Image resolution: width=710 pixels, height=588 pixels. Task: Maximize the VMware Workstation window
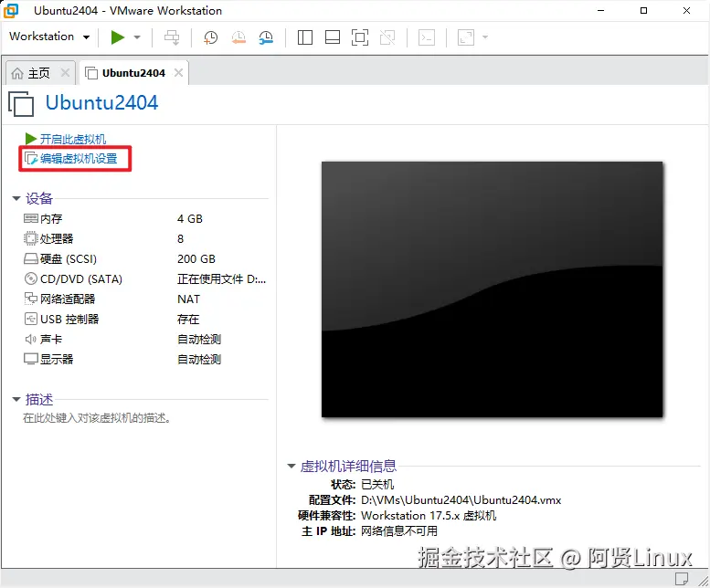click(643, 10)
